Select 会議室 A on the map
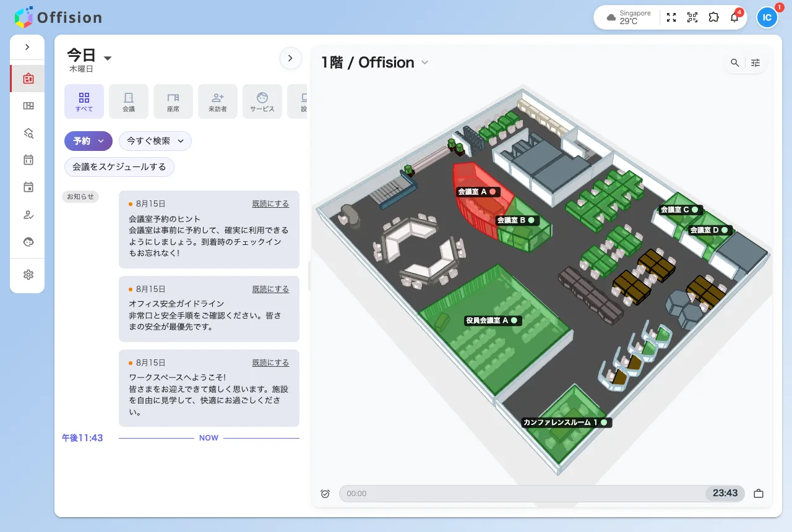The image size is (792, 532). point(477,192)
